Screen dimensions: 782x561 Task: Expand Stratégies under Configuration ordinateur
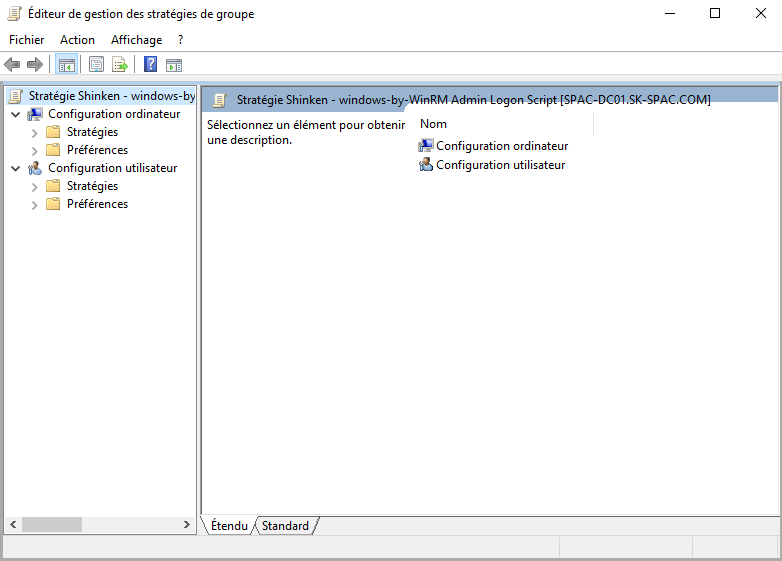point(35,132)
